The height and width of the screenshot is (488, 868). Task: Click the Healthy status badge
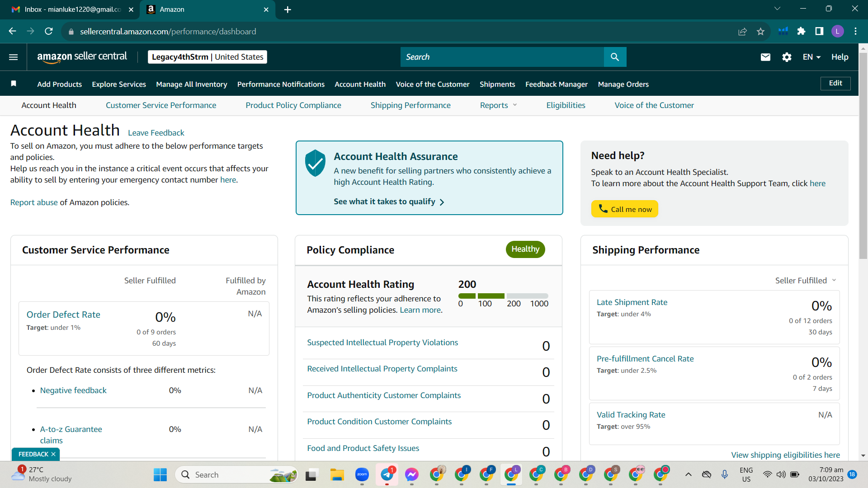(525, 249)
